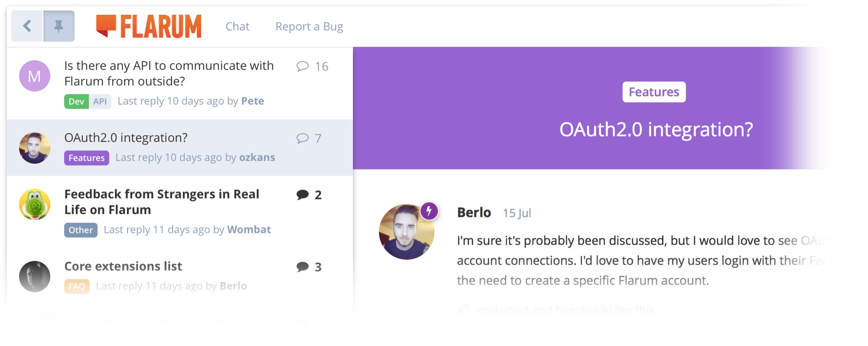Click the Flarum logo

tap(149, 26)
